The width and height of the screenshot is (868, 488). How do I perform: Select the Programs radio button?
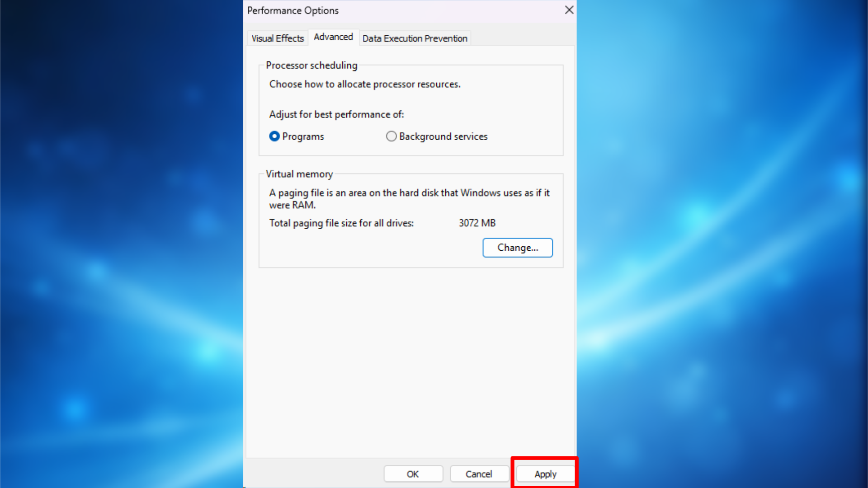pyautogui.click(x=274, y=136)
